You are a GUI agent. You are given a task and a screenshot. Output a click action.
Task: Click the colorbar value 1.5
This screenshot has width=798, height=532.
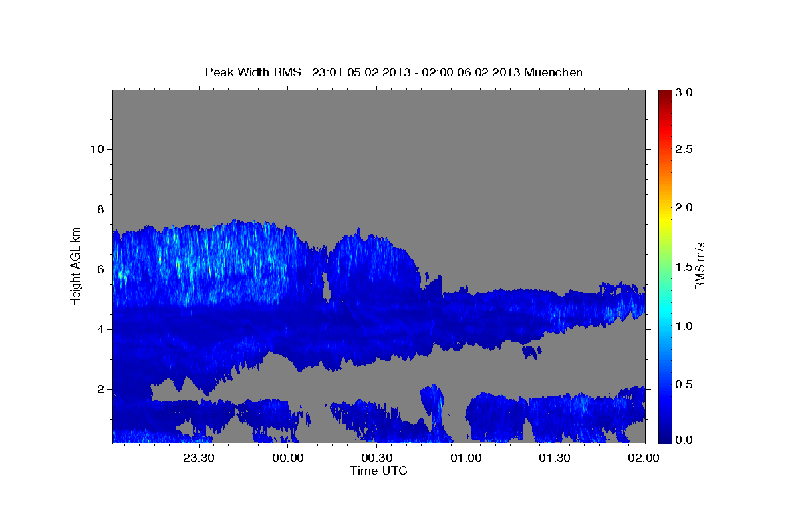click(x=685, y=267)
